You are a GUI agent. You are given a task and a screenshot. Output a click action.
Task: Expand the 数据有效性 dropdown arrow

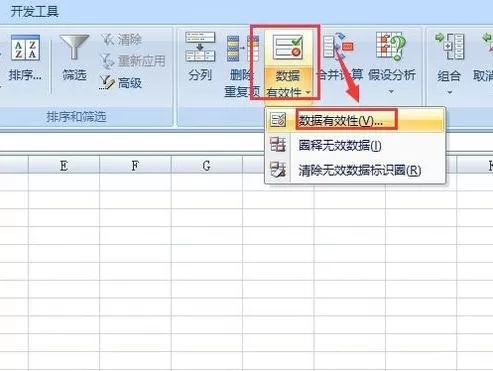point(308,92)
